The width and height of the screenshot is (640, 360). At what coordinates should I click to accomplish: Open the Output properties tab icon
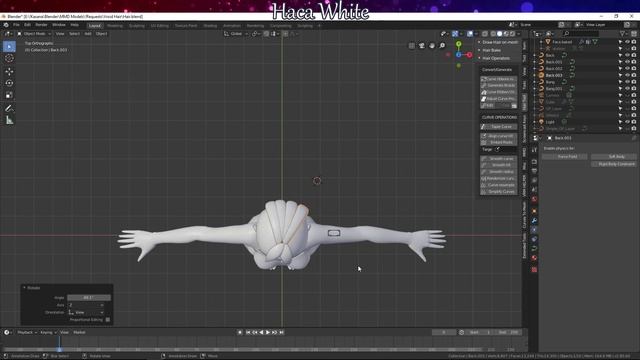coord(534,171)
